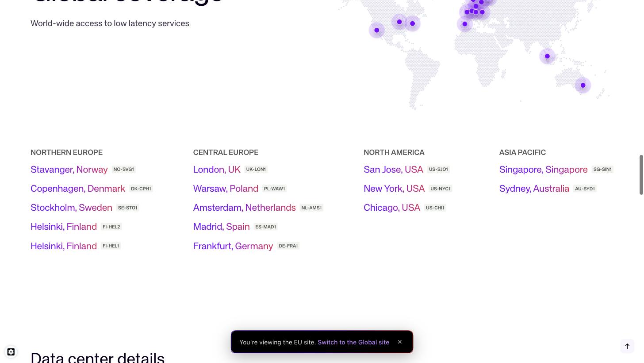The image size is (644, 363).
Task: Switch to the Global site
Action: 353,342
